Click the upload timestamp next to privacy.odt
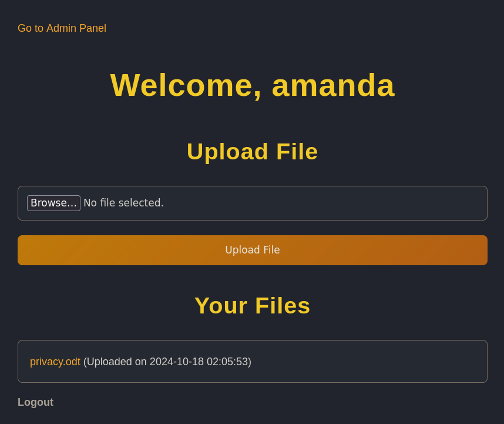Screen dimensions: 504x424 coord(167,362)
